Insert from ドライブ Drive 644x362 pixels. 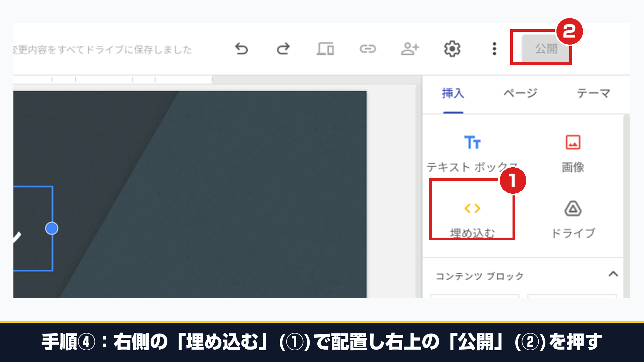tap(573, 220)
